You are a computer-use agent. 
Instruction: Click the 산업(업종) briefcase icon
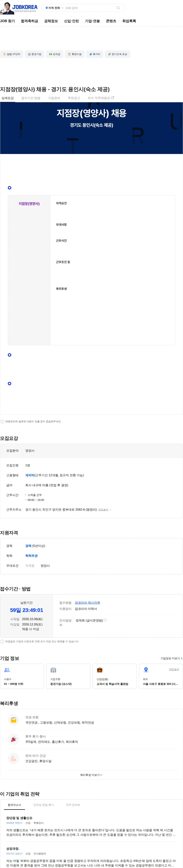tap(100, 670)
